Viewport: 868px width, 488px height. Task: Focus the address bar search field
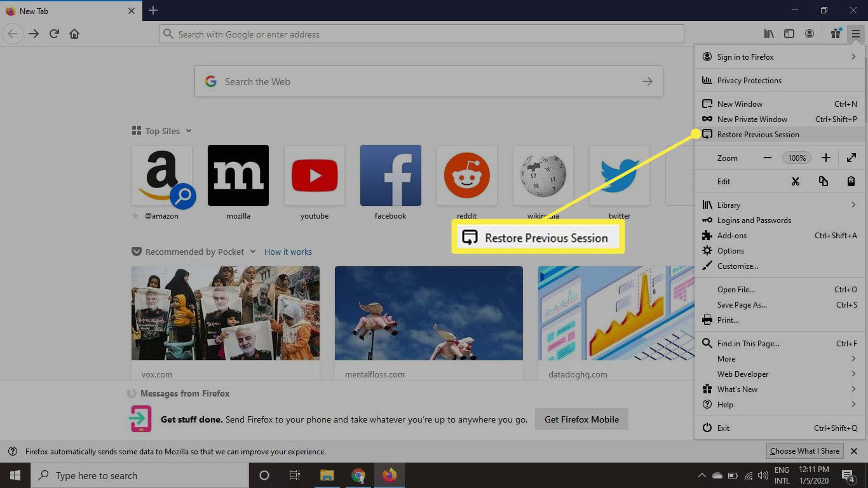tap(421, 34)
